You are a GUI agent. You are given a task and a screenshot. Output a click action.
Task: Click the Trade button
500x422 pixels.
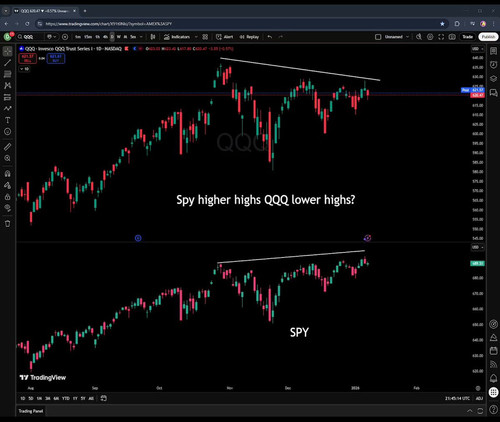pyautogui.click(x=467, y=37)
